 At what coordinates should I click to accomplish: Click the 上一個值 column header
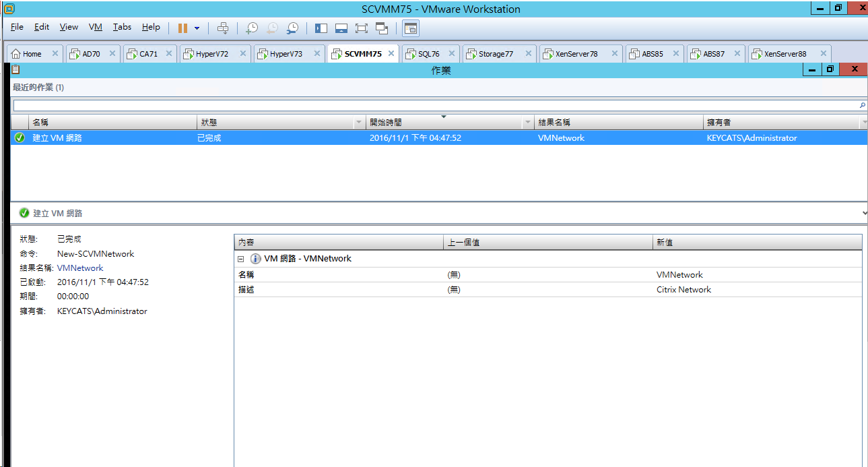[x=548, y=242]
